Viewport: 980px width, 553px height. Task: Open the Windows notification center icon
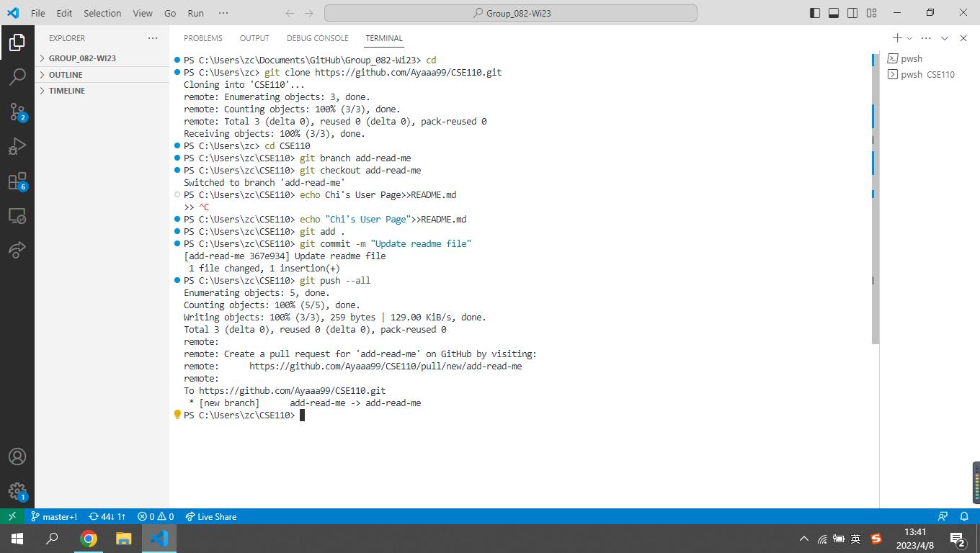[x=958, y=539]
